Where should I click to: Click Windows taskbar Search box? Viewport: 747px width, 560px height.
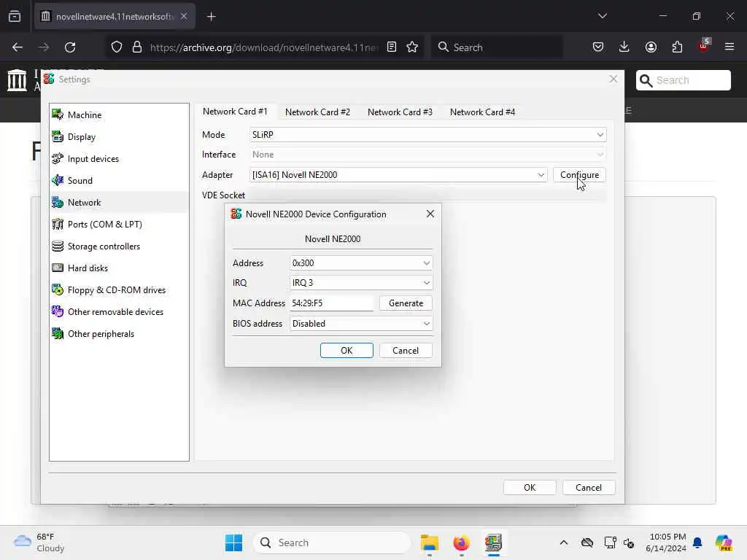(x=332, y=542)
